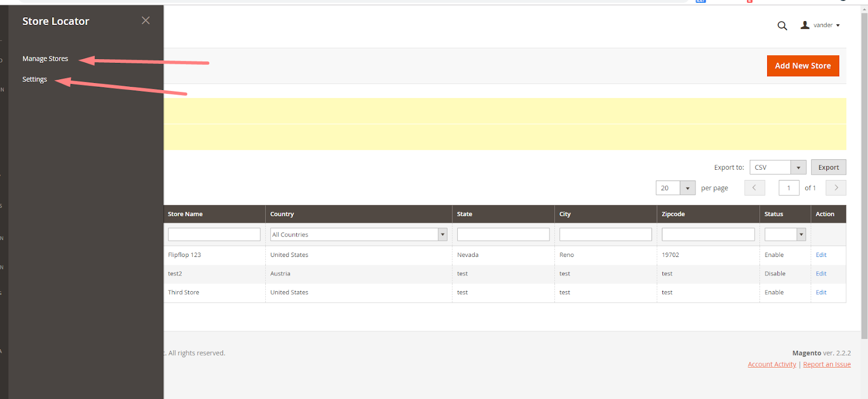Edit the test2 store
Screen dimensions: 868x399
(821, 274)
